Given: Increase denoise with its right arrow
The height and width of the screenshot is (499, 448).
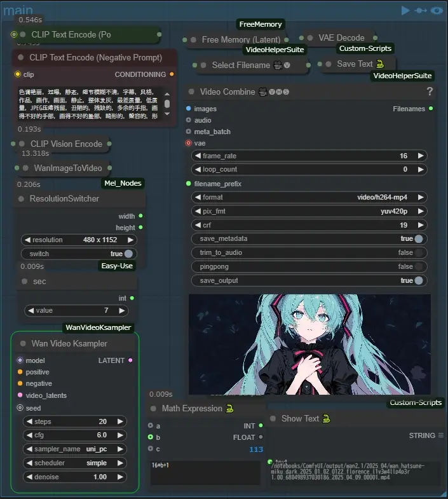Looking at the screenshot, I should click(120, 477).
